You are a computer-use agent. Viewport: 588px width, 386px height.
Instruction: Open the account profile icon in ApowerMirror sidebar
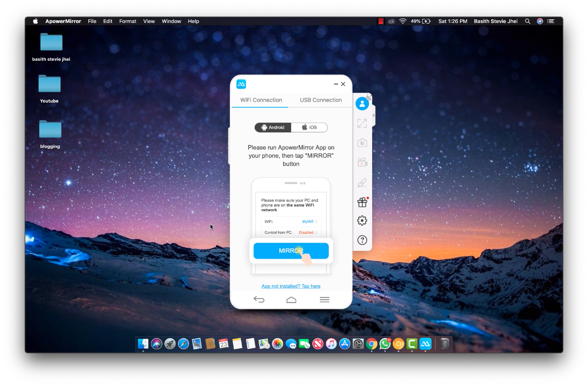coord(362,104)
